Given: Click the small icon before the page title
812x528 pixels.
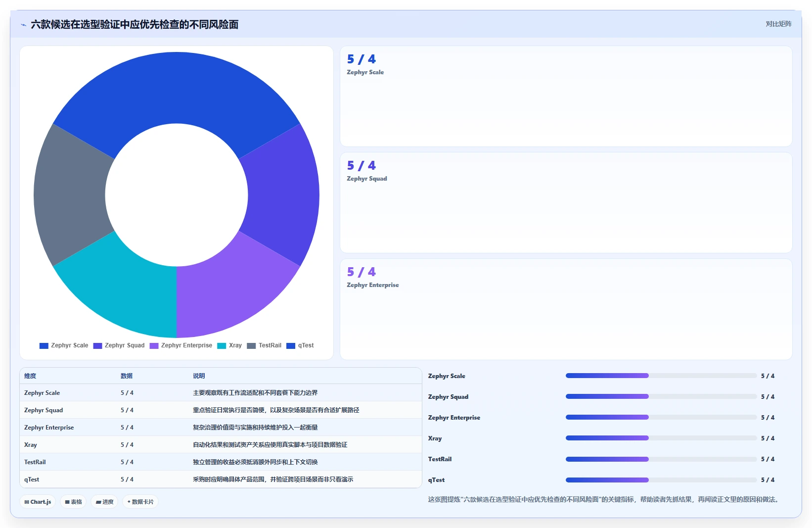Looking at the screenshot, I should (x=23, y=25).
